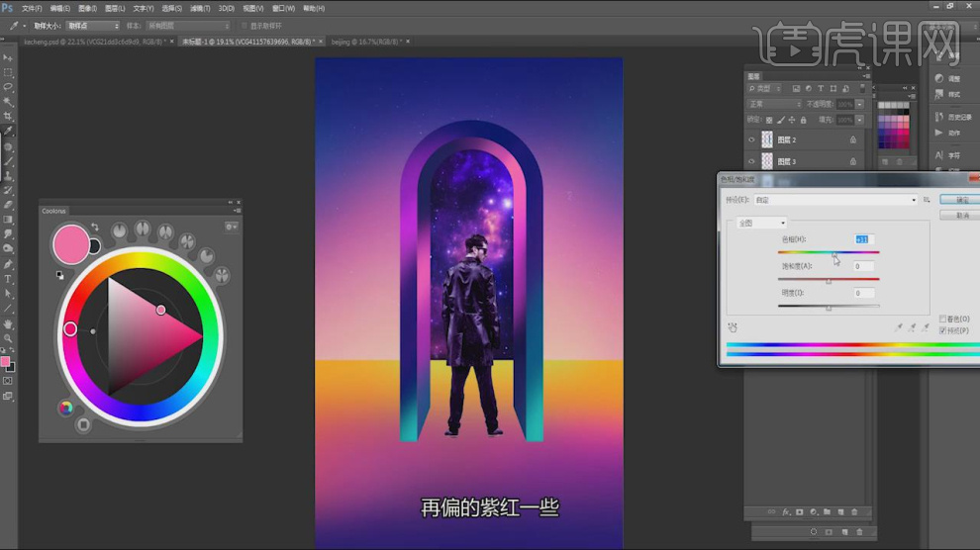980x550 pixels.
Task: Select the Crop tool
Action: tap(8, 117)
